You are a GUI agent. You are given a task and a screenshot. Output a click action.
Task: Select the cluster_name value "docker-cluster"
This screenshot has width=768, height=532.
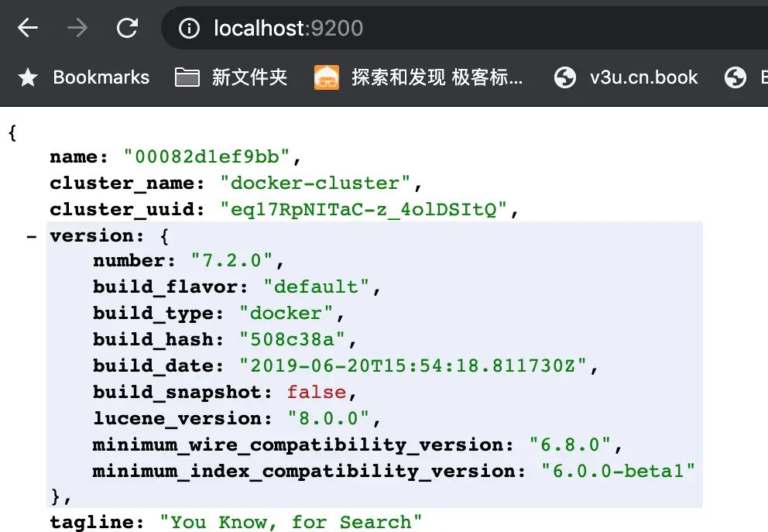click(315, 184)
